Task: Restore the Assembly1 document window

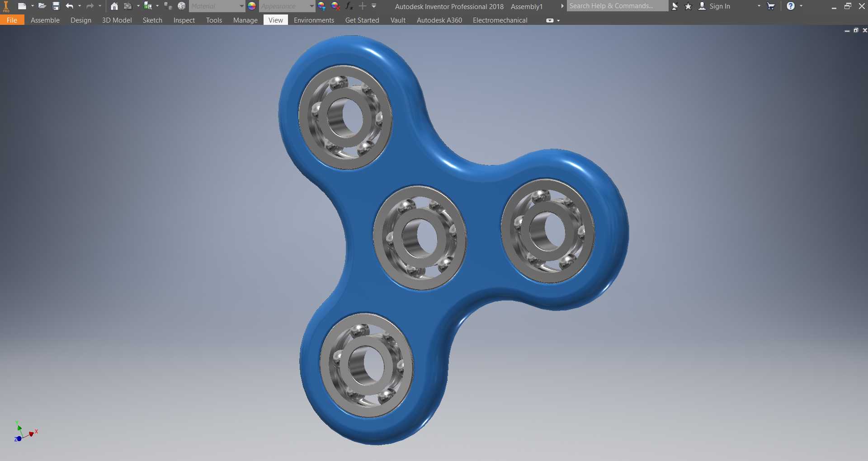Action: pyautogui.click(x=856, y=30)
